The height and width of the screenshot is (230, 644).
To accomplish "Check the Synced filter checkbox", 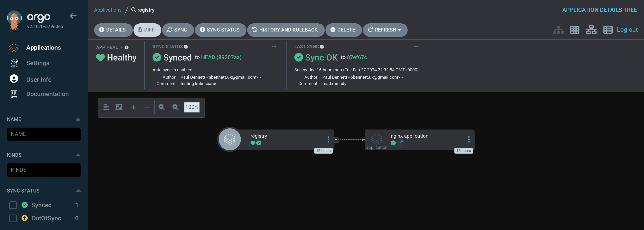I will [13, 205].
